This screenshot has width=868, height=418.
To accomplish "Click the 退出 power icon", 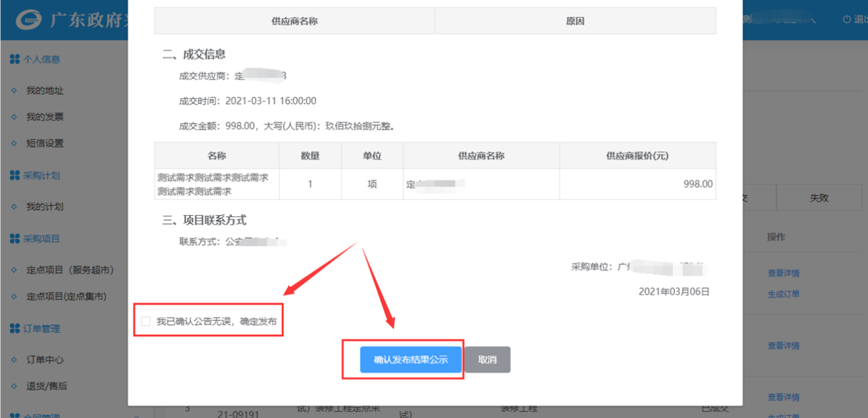I will pos(846,19).
